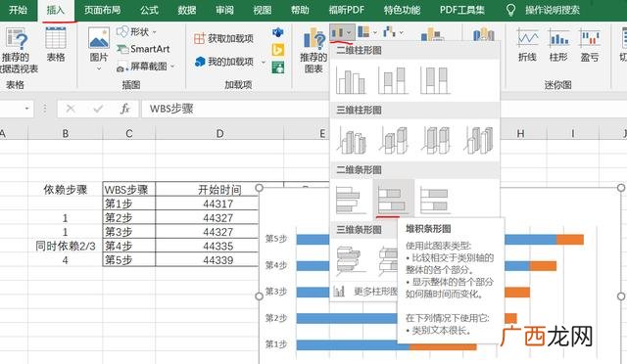Open the 特色功能 tab

402,10
